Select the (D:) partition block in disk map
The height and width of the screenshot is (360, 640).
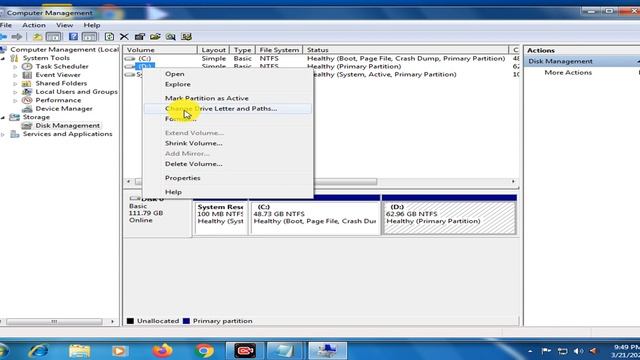point(449,218)
